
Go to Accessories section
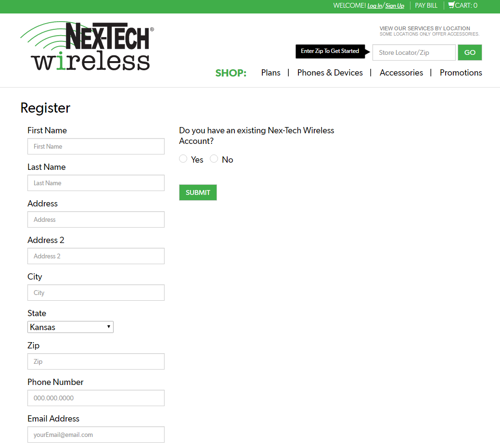(x=401, y=73)
